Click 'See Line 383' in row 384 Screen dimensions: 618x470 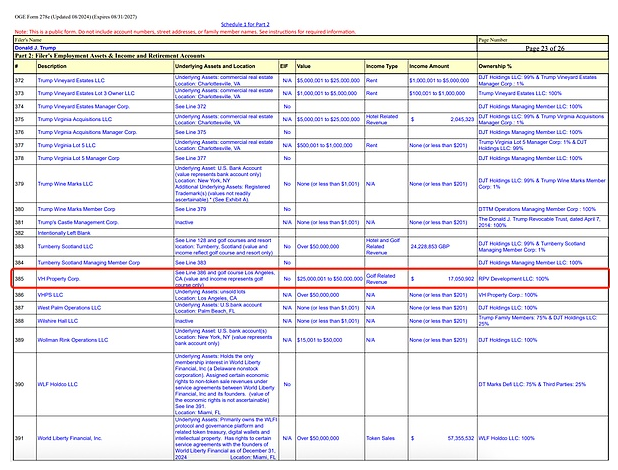(x=191, y=263)
